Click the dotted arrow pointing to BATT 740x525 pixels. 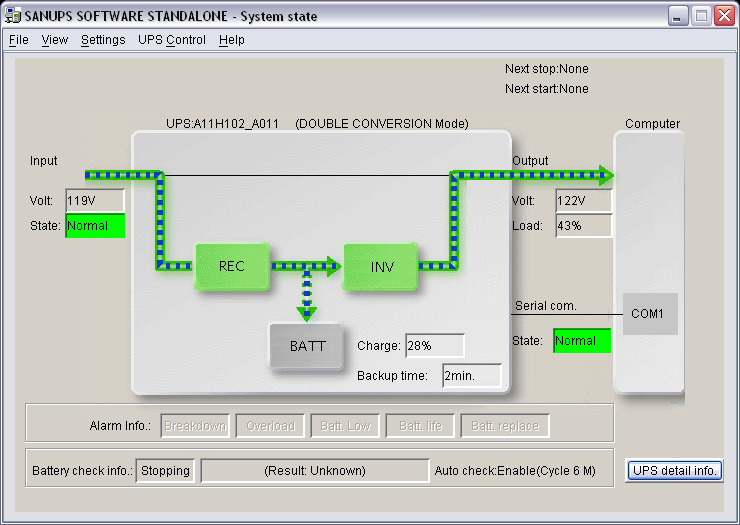tap(307, 297)
